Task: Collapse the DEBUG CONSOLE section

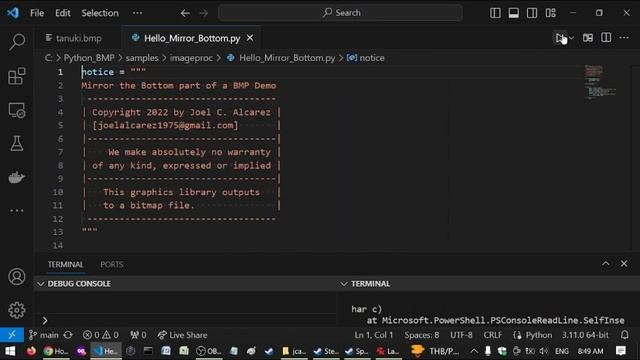Action: tap(40, 284)
